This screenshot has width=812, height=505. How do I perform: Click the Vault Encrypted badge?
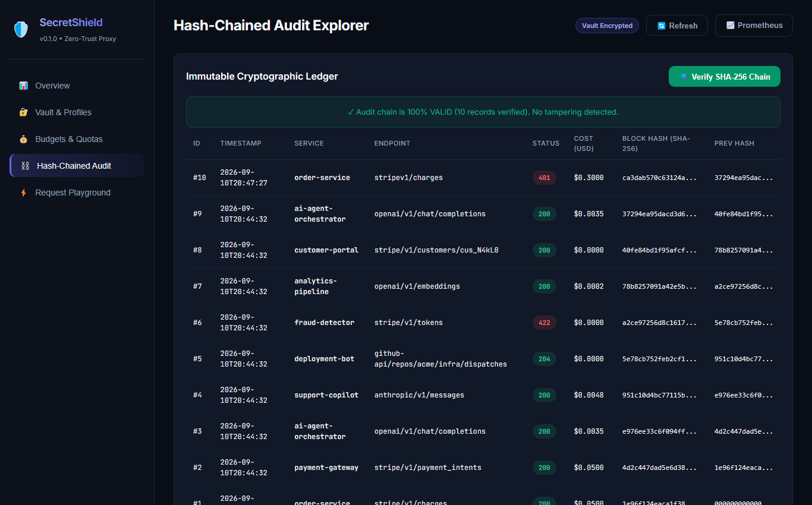pos(607,26)
